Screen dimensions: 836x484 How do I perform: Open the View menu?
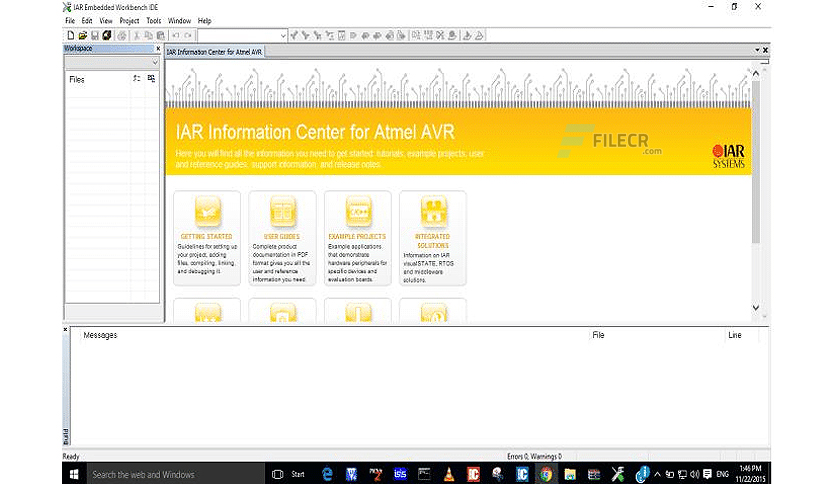coord(106,21)
